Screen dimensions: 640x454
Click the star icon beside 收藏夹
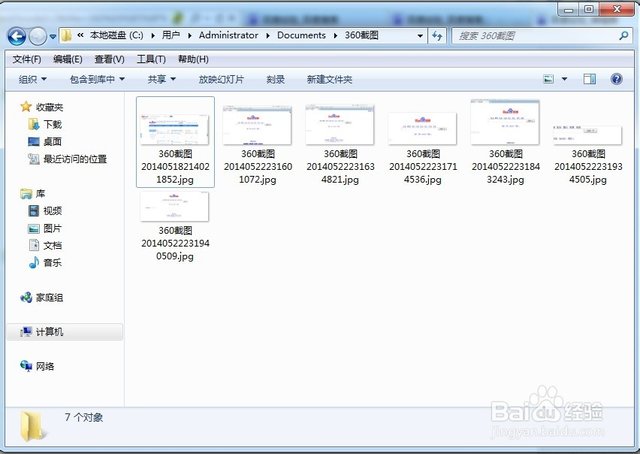click(26, 107)
